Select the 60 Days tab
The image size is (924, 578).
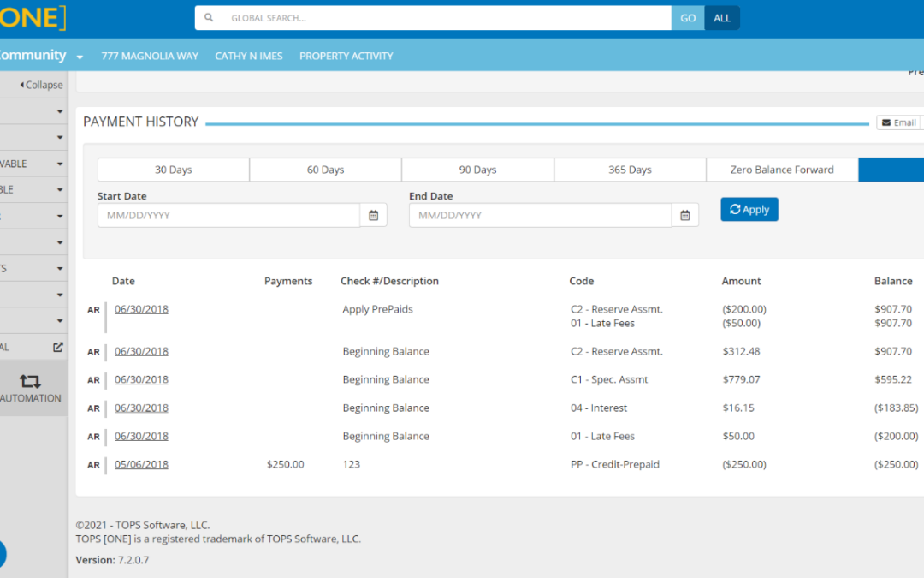pos(325,170)
